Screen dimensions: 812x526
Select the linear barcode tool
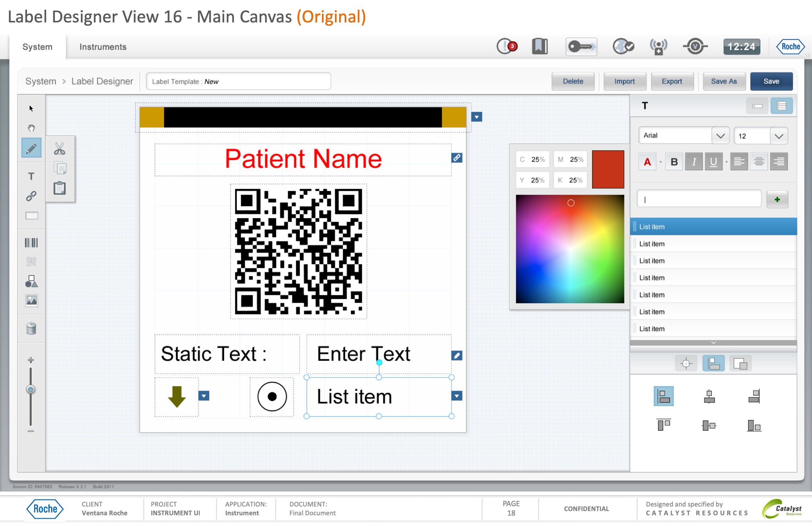32,243
